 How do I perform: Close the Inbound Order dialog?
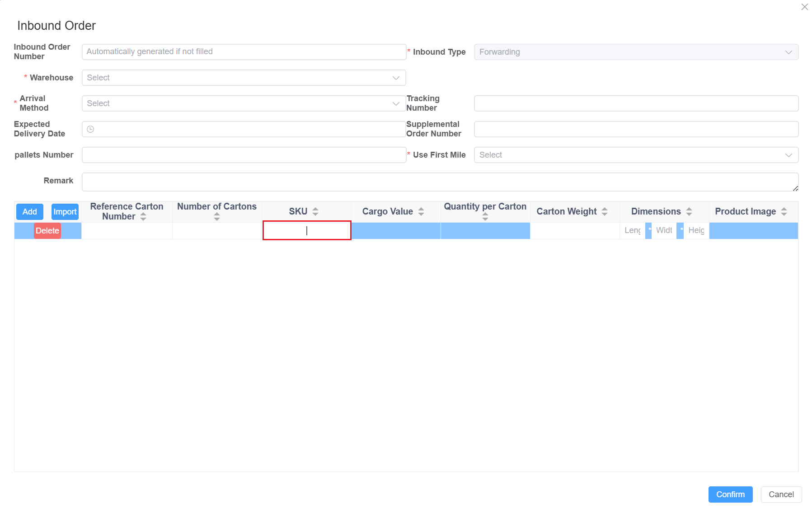click(x=804, y=7)
